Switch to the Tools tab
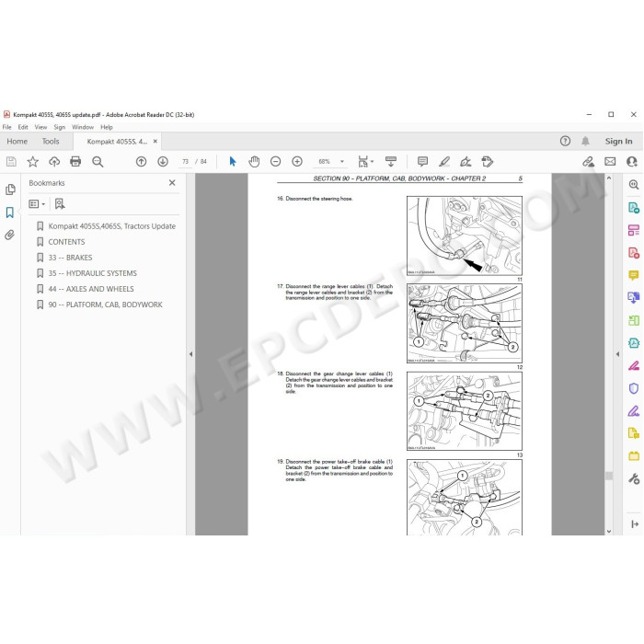 [x=51, y=142]
